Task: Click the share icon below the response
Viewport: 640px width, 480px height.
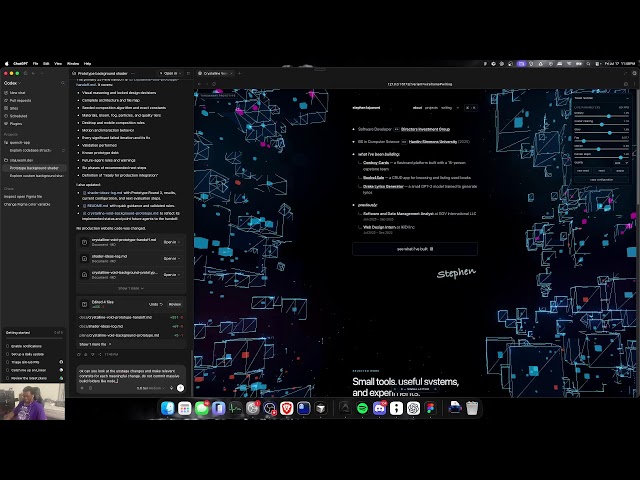Action: pyautogui.click(x=100, y=354)
